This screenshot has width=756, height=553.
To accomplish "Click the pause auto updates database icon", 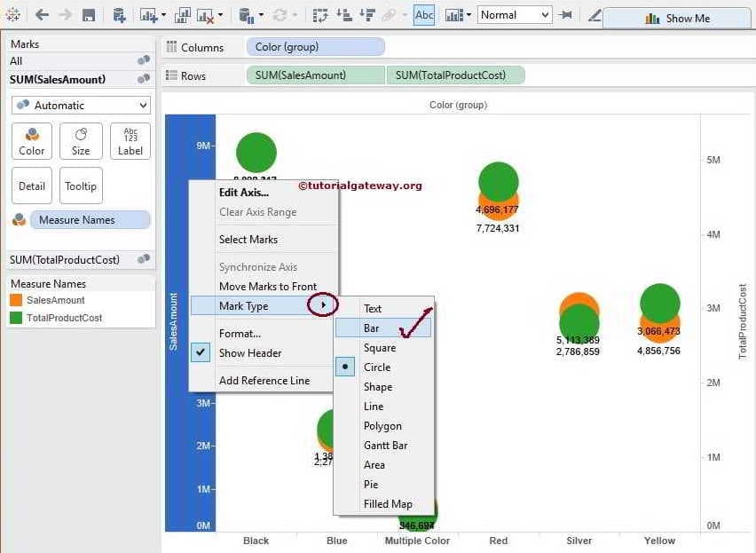I will 247,16.
